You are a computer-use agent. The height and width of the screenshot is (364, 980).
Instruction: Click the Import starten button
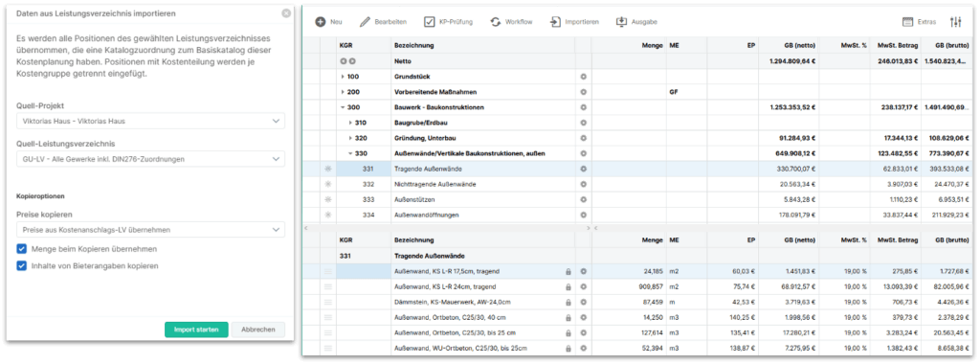[x=196, y=330]
